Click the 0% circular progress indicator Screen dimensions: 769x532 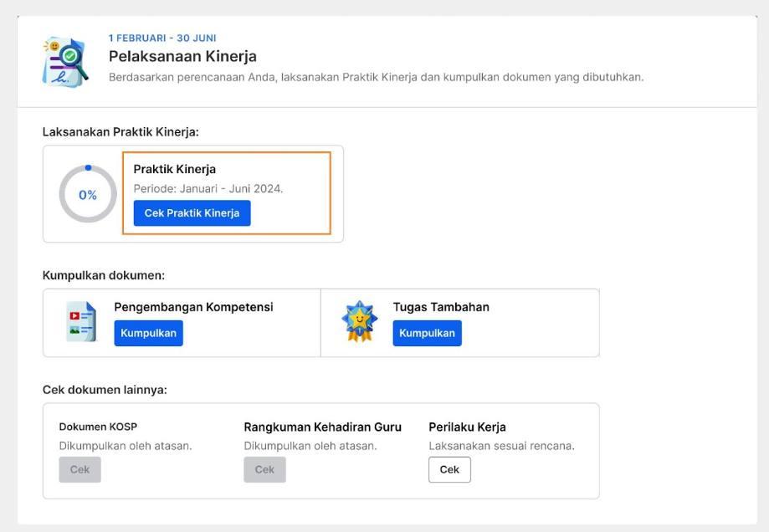point(88,194)
